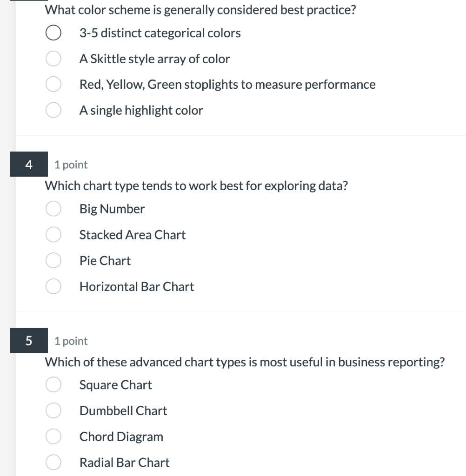
Task: Select "Big Number" for question 4
Action: tap(53, 209)
